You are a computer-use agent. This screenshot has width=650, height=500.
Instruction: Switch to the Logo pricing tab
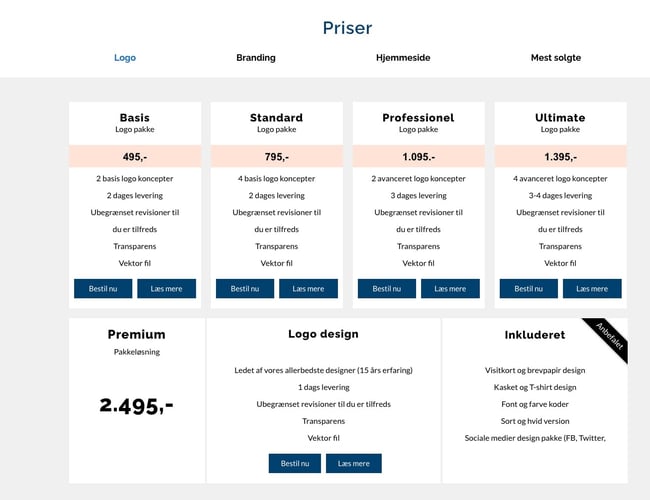(x=125, y=58)
